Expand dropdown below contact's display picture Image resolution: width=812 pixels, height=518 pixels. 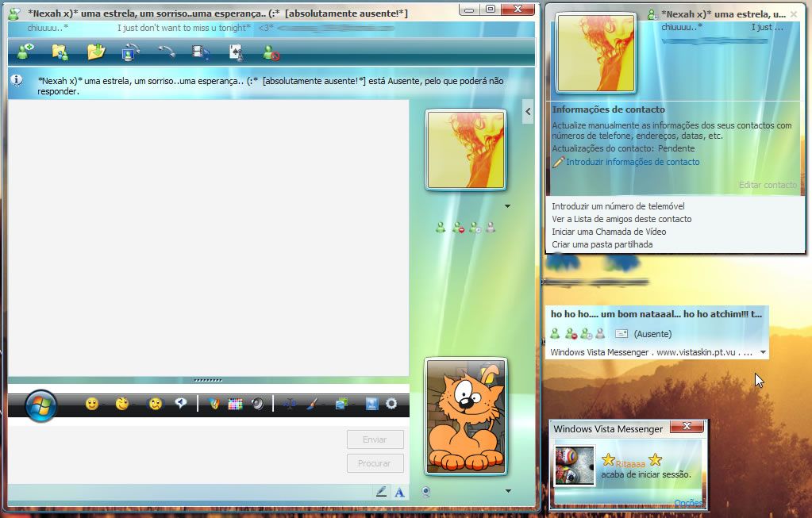(x=507, y=206)
